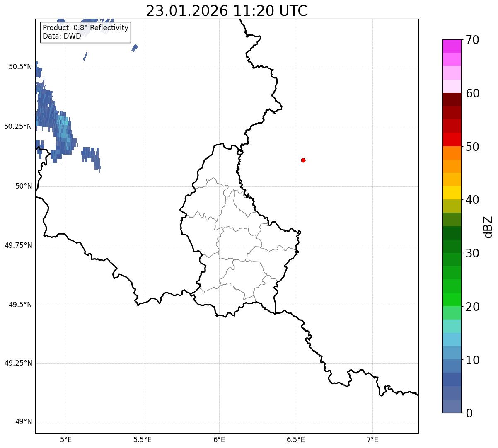Click the title "23.01.2026 11:20 UTC"
Image resolution: width=498 pixels, height=448 pixels.
(227, 11)
